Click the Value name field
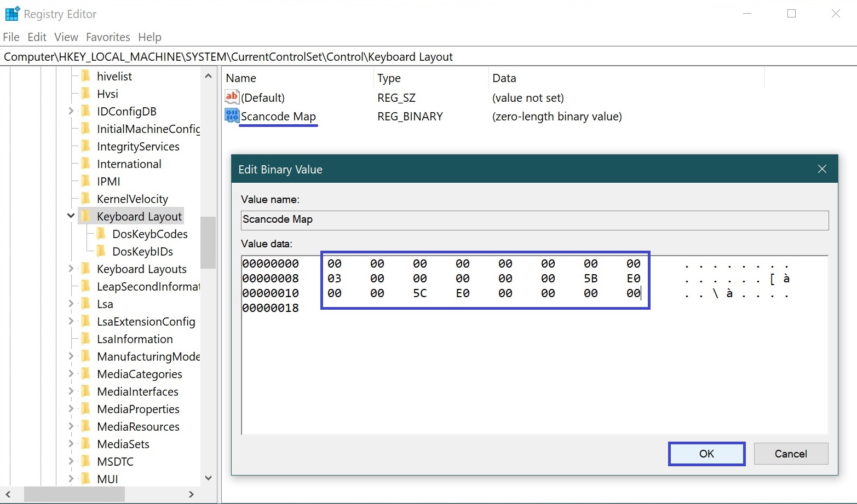Image resolution: width=857 pixels, height=504 pixels. click(x=534, y=219)
